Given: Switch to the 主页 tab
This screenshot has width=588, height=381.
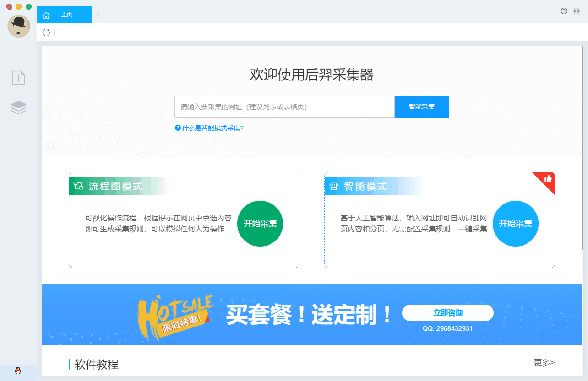Looking at the screenshot, I should click(x=67, y=15).
